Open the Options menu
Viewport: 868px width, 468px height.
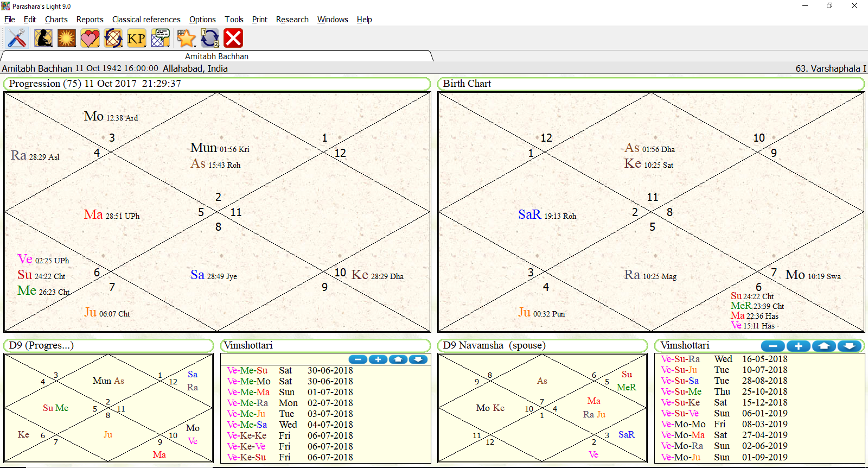click(x=202, y=20)
